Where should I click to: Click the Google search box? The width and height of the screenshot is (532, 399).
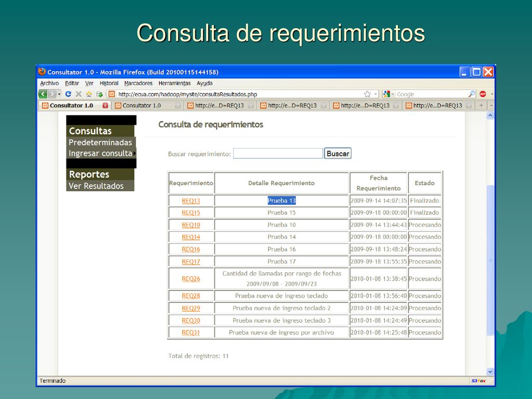pyautogui.click(x=432, y=94)
